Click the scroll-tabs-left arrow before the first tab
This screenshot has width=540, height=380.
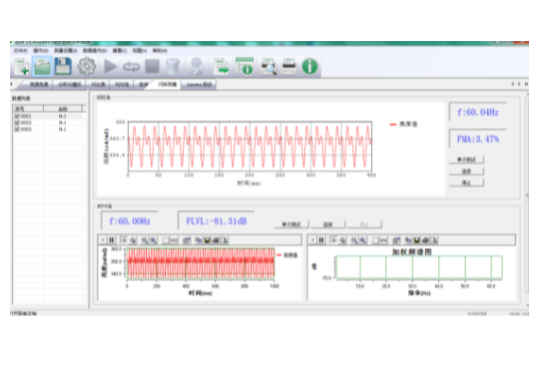click(x=11, y=84)
